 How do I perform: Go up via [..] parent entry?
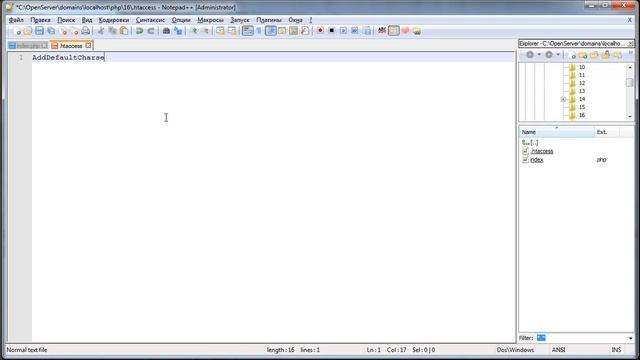click(x=531, y=143)
